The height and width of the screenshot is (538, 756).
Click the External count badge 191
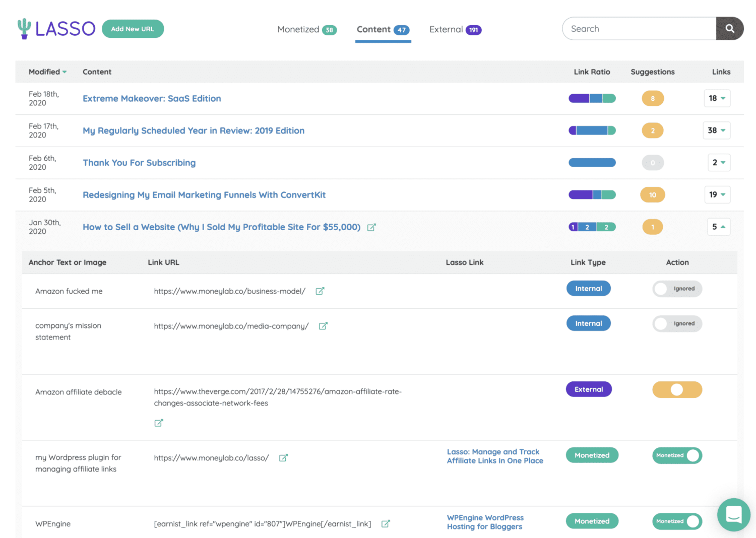[x=474, y=30]
